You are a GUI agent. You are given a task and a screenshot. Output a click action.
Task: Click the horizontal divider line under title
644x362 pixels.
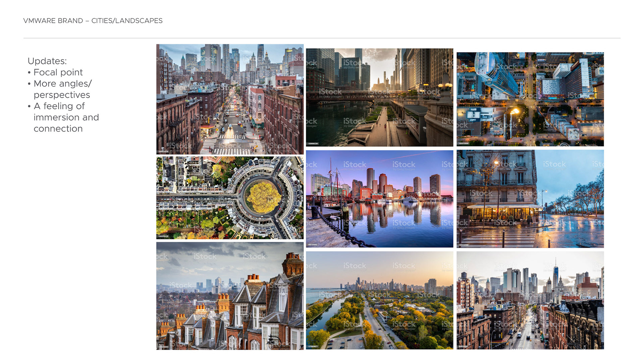322,38
